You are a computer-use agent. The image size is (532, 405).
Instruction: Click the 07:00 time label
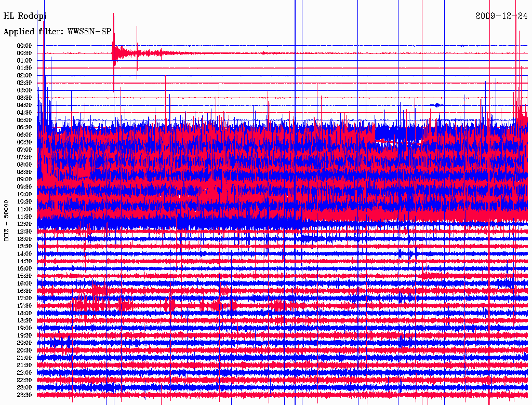coord(24,150)
